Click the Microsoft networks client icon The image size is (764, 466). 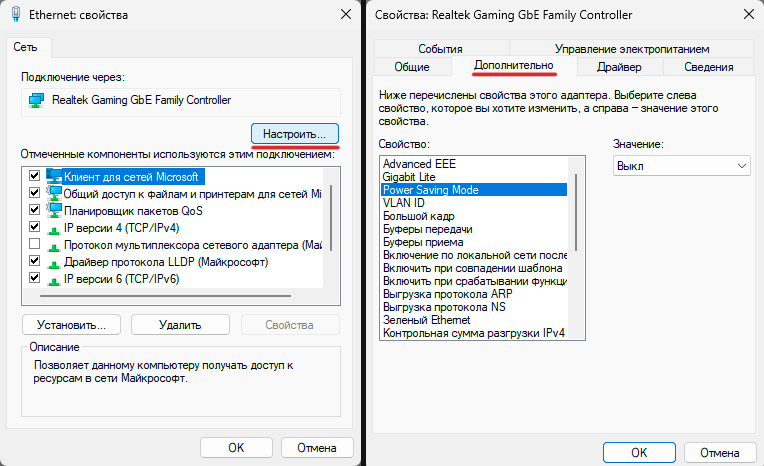click(54, 176)
